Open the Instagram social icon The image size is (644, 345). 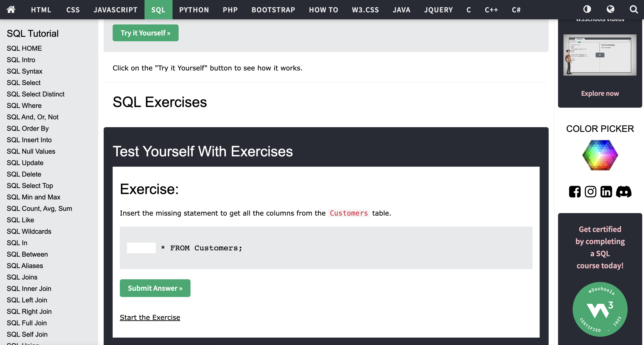(x=590, y=192)
